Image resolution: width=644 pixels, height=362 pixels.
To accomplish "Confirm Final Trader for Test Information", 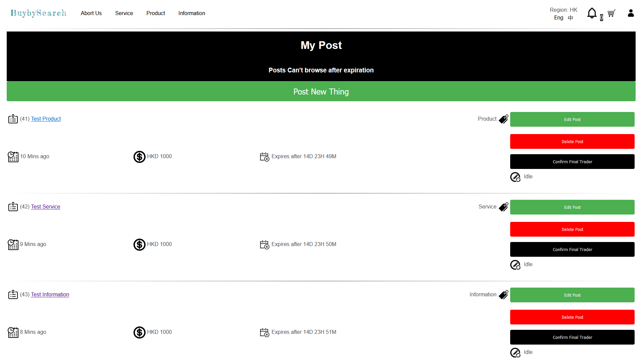I will click(572, 337).
